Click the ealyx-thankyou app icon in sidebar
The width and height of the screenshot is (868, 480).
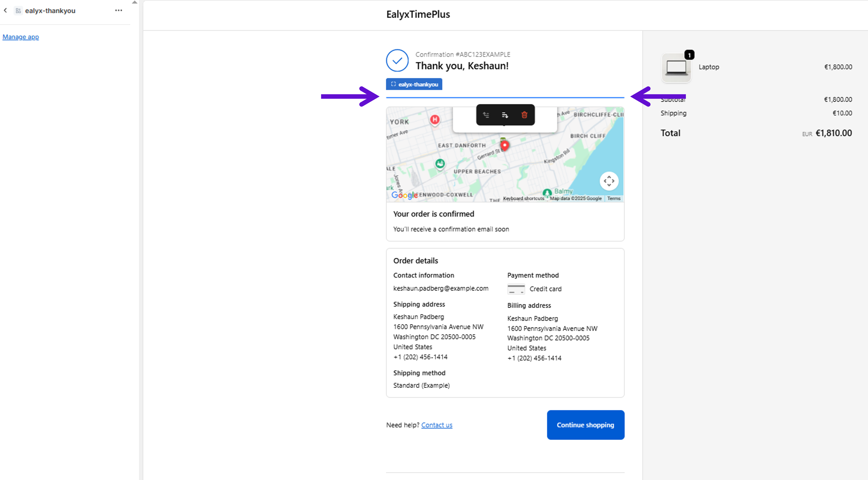tap(18, 11)
